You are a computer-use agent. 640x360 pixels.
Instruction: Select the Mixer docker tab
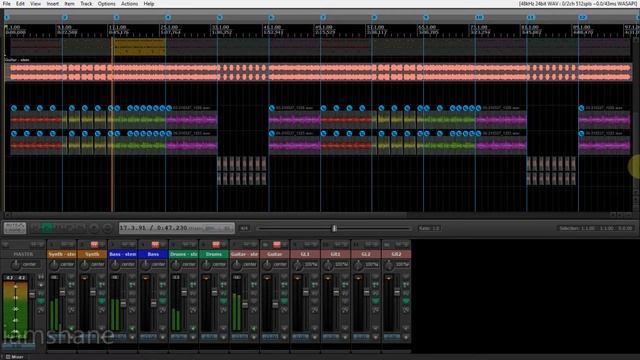click(x=15, y=357)
